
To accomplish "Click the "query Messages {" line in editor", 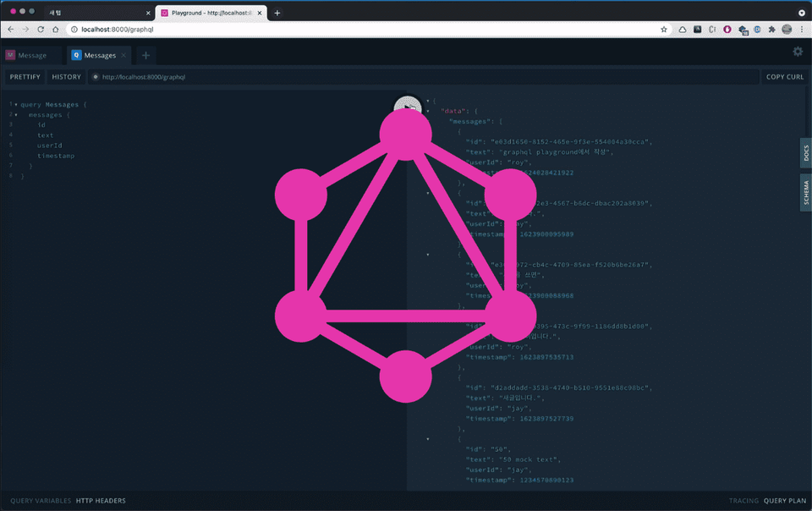I will click(53, 105).
